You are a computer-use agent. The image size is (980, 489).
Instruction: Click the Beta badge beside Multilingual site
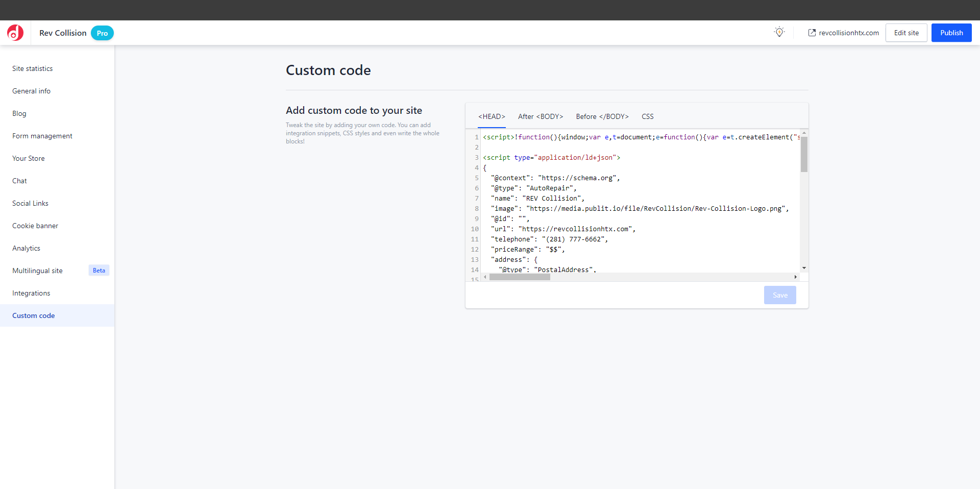[x=99, y=271]
